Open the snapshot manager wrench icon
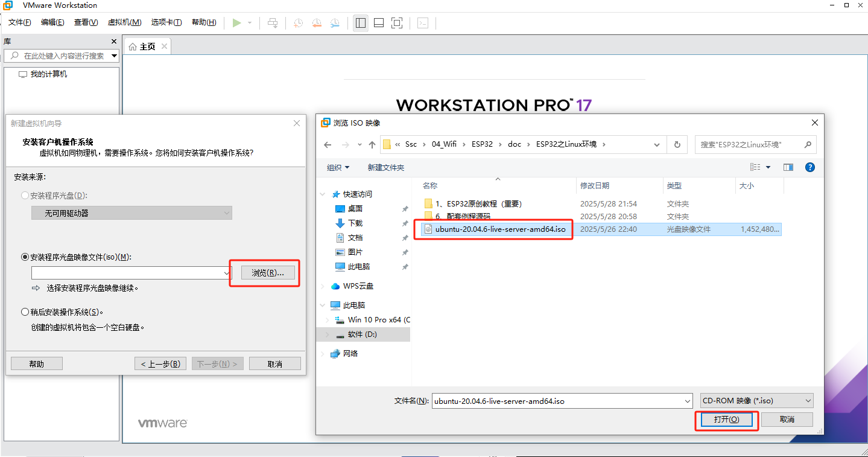Viewport: 868px width, 457px height. pyautogui.click(x=335, y=23)
